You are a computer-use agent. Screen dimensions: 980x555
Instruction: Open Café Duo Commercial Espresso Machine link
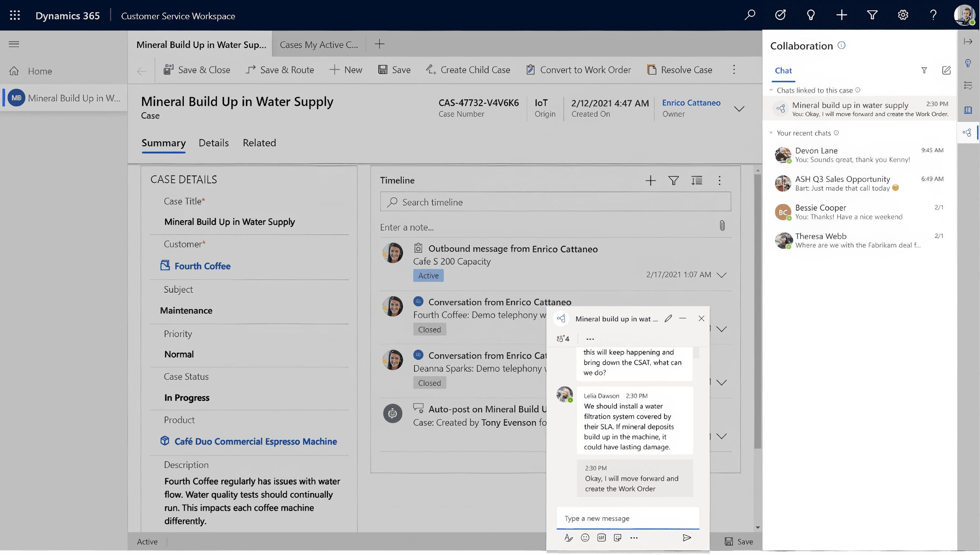tap(256, 441)
